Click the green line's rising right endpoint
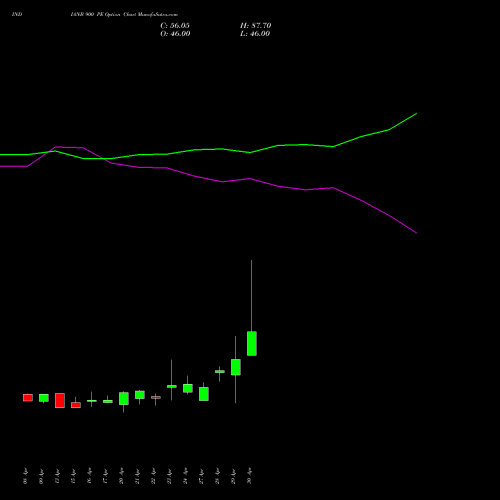 tap(416, 114)
